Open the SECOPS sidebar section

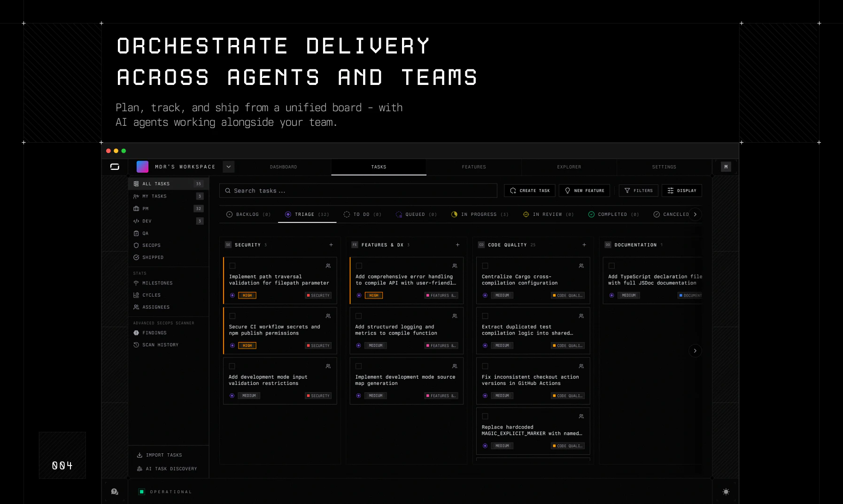[x=151, y=245]
